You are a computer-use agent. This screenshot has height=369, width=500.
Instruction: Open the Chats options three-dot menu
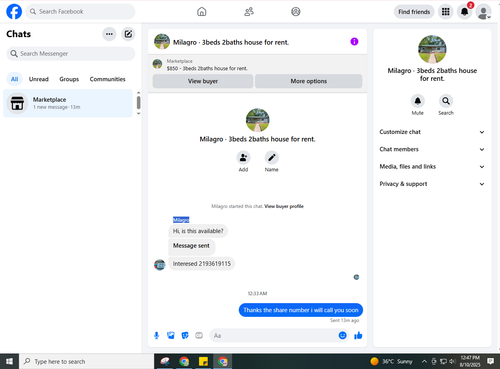click(x=109, y=34)
